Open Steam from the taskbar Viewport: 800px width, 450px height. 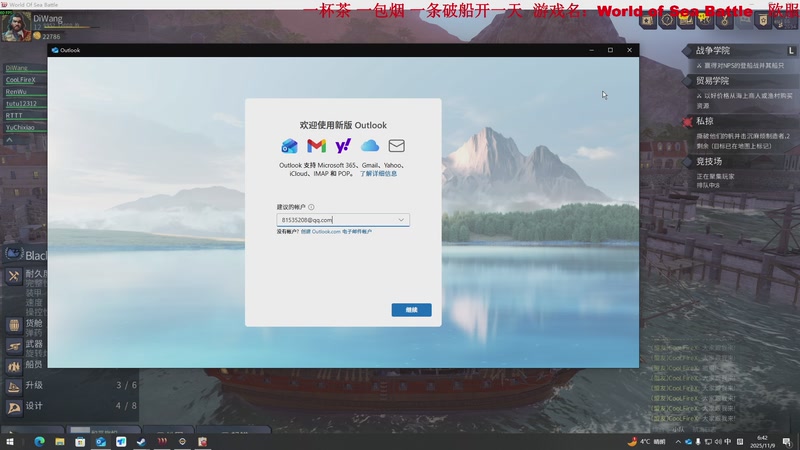pos(141,442)
